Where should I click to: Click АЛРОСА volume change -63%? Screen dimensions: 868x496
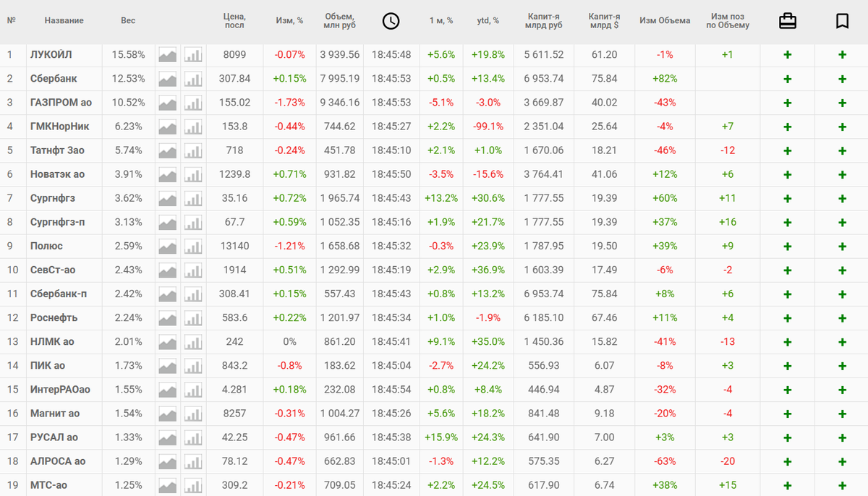(x=665, y=461)
